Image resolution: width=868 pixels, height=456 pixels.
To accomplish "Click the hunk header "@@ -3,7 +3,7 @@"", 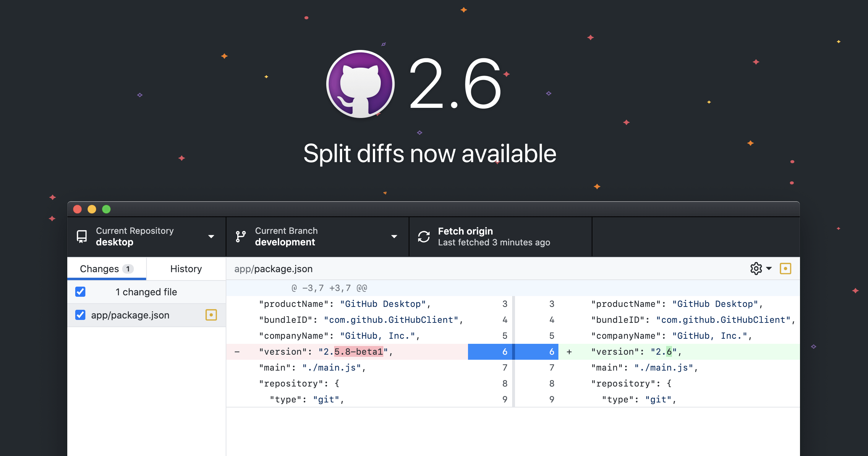I will (x=329, y=288).
